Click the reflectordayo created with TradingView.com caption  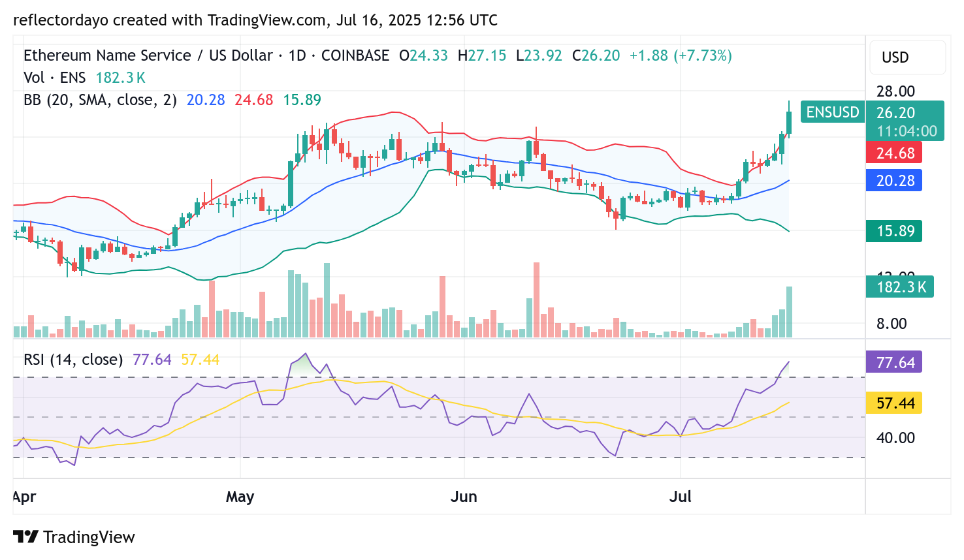tap(255, 20)
